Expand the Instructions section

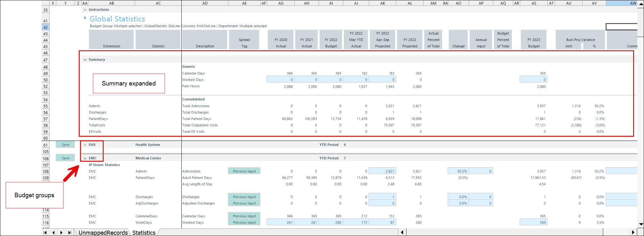(x=85, y=10)
